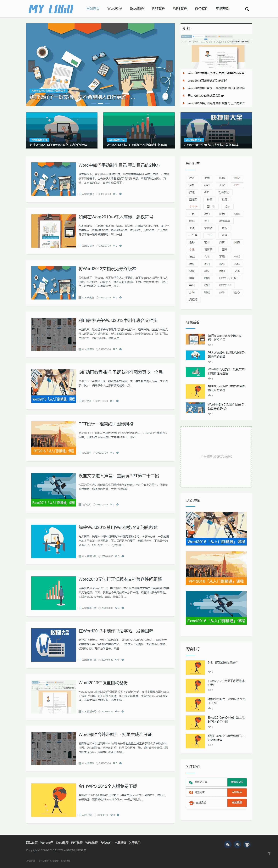Click the footer Taobao round icon

(x=238, y=844)
